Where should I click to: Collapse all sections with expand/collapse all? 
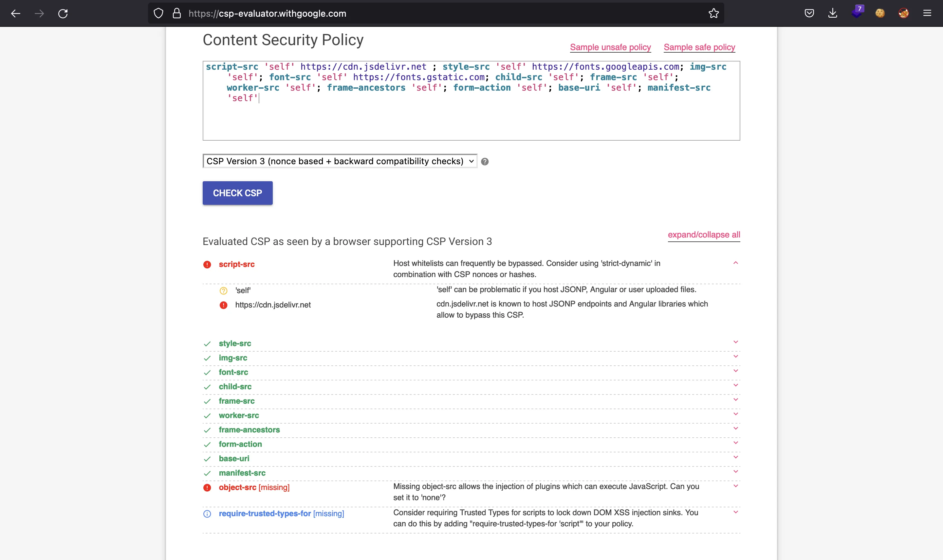pos(704,235)
